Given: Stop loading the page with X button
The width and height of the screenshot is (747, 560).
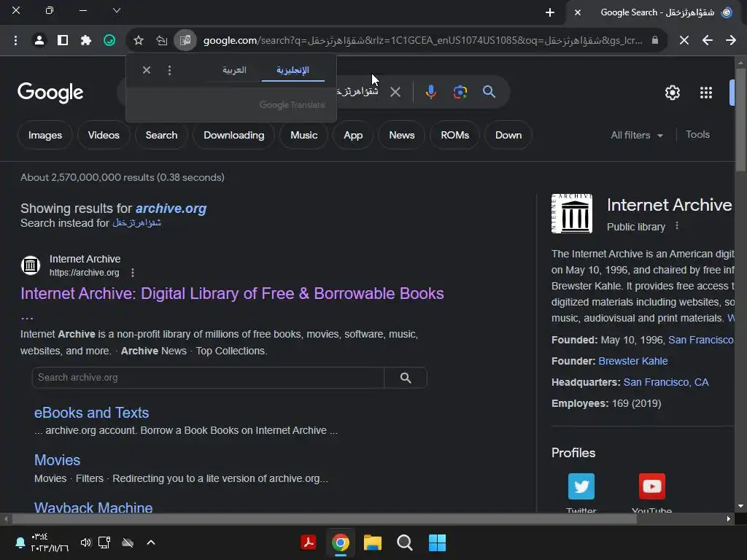Looking at the screenshot, I should (x=684, y=41).
